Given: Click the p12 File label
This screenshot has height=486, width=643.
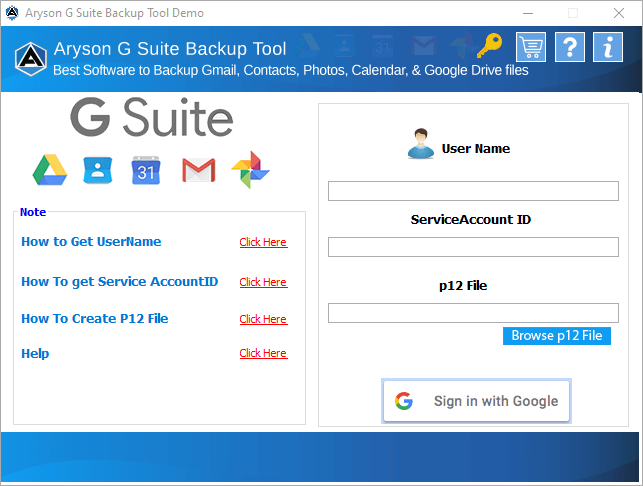Looking at the screenshot, I should (463, 285).
